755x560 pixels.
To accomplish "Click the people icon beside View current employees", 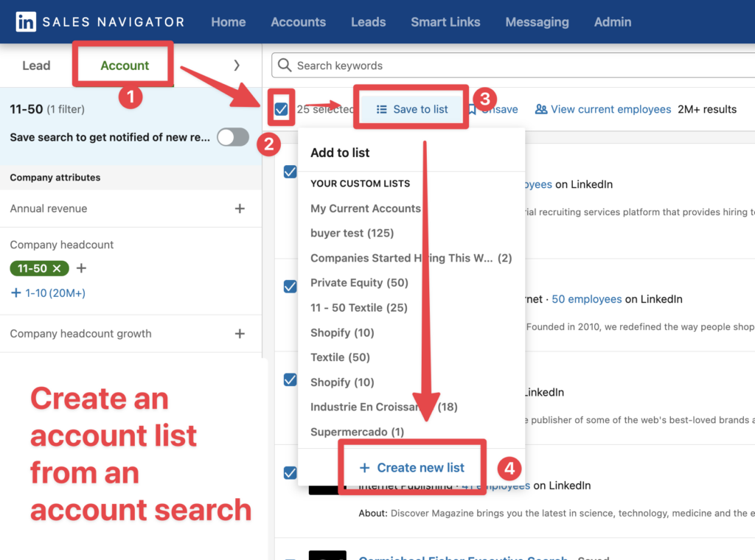I will click(541, 109).
